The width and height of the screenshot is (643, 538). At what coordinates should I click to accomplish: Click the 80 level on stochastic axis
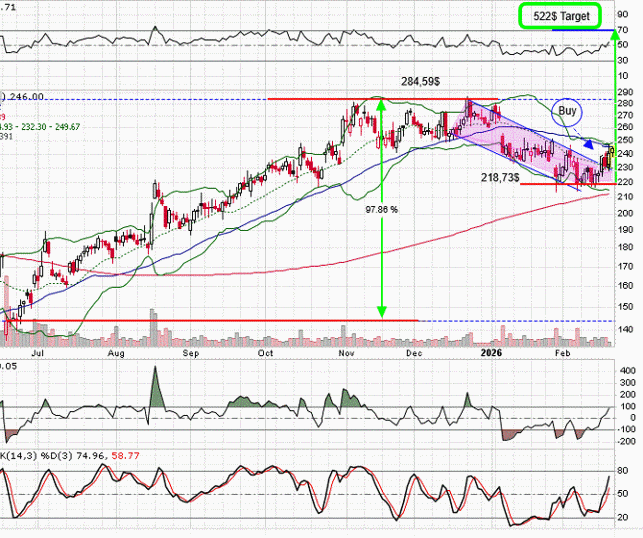pos(626,471)
